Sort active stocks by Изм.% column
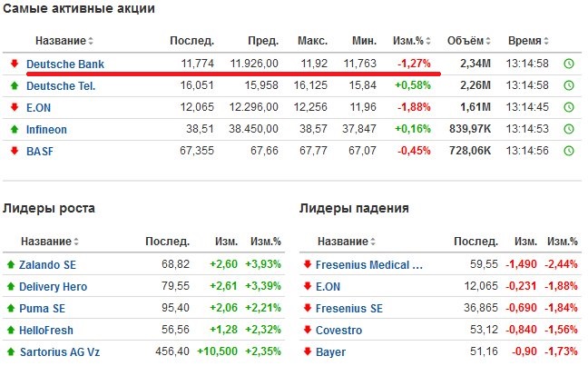 click(x=412, y=41)
